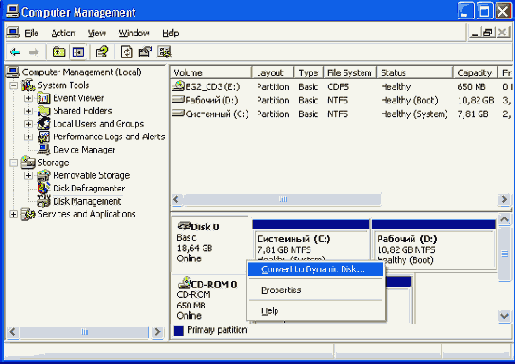
Task: Select Disk Defragmenter in the tree
Action: pos(89,188)
